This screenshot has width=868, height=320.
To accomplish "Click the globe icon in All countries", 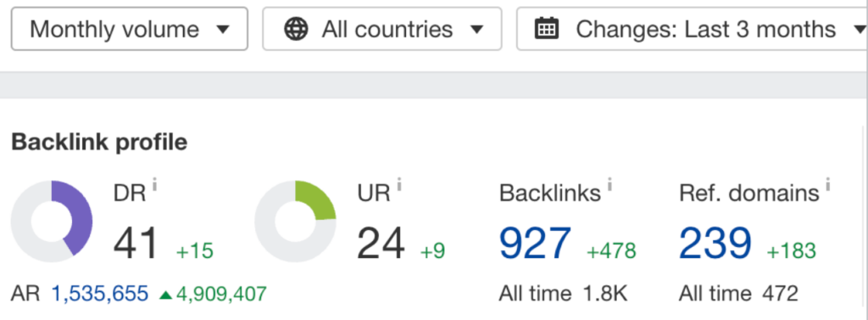I will [296, 29].
